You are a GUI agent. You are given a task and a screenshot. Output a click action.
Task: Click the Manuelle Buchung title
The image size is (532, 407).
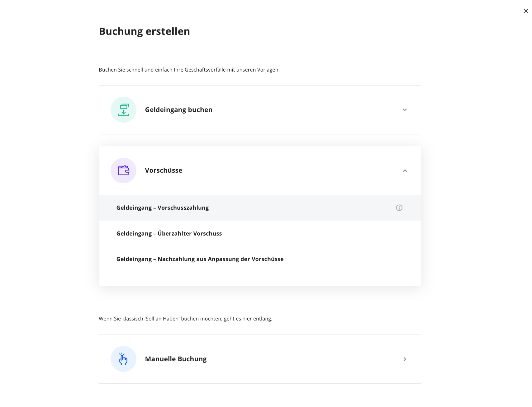tap(176, 359)
